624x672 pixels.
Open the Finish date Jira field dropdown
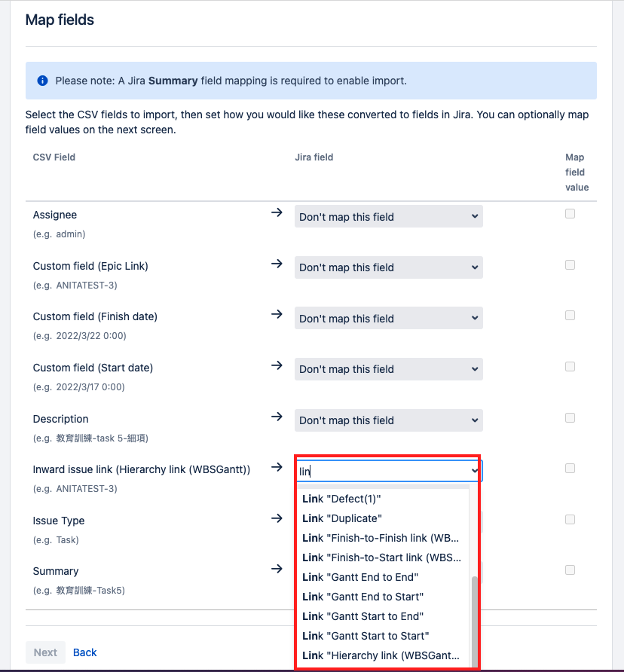(389, 318)
